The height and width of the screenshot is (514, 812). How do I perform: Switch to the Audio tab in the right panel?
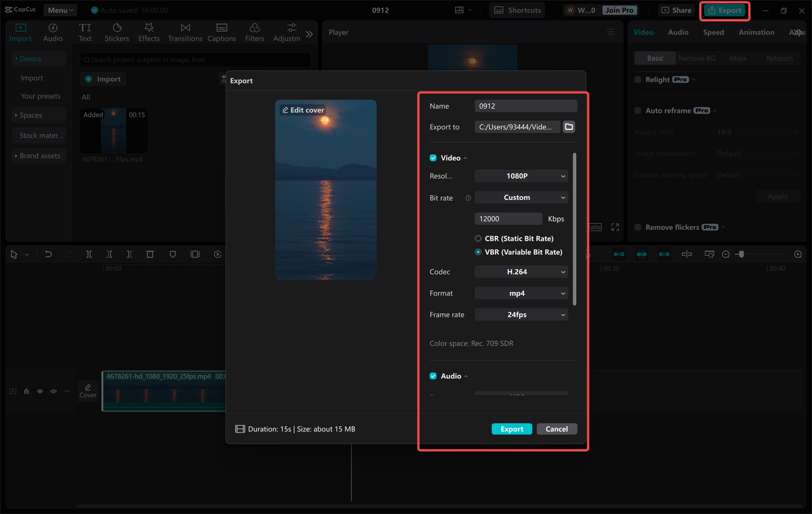point(678,32)
